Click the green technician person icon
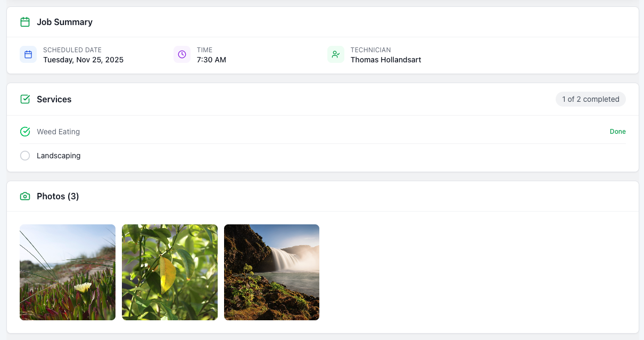The image size is (644, 340). tap(336, 54)
